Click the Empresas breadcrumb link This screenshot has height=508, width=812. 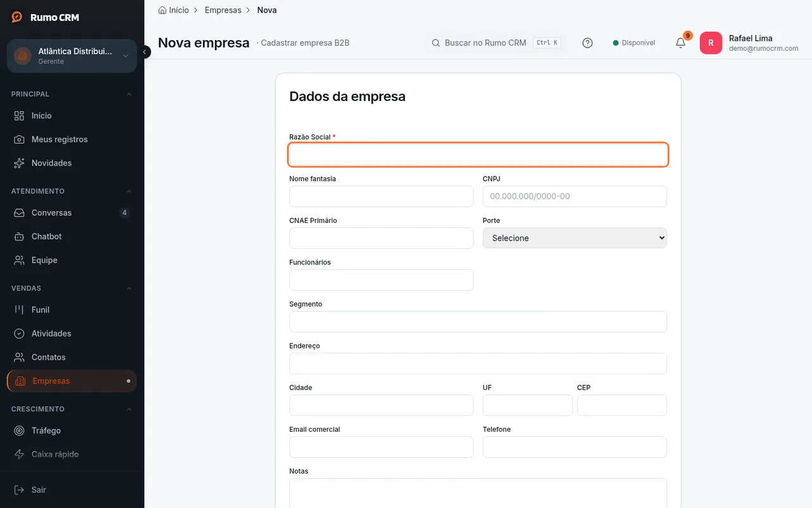point(223,10)
